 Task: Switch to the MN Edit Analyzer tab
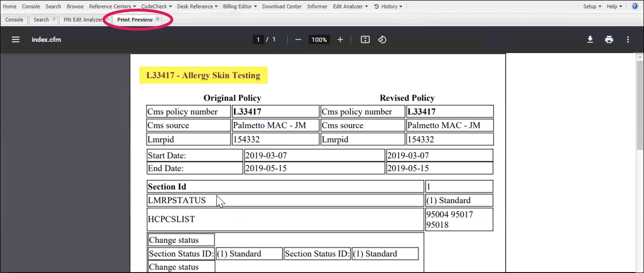tap(83, 20)
